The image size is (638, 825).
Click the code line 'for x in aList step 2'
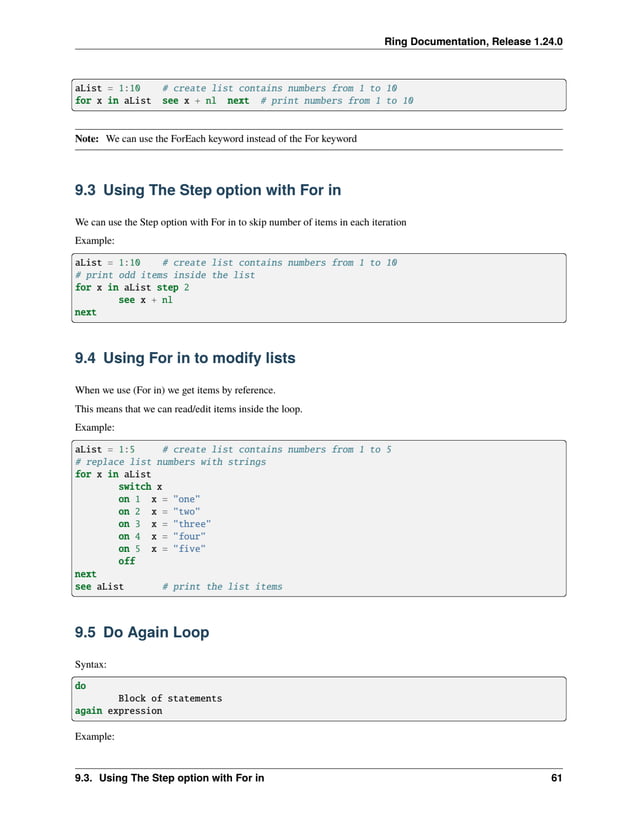132,287
